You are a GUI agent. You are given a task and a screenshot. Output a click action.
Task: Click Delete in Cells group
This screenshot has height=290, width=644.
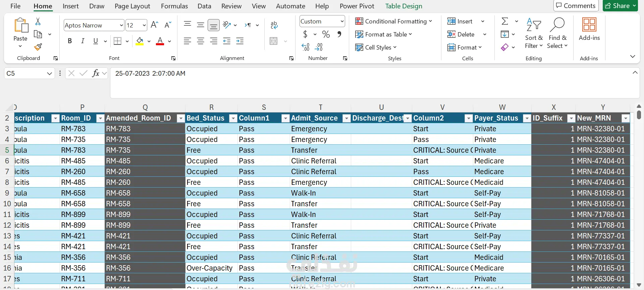461,34
